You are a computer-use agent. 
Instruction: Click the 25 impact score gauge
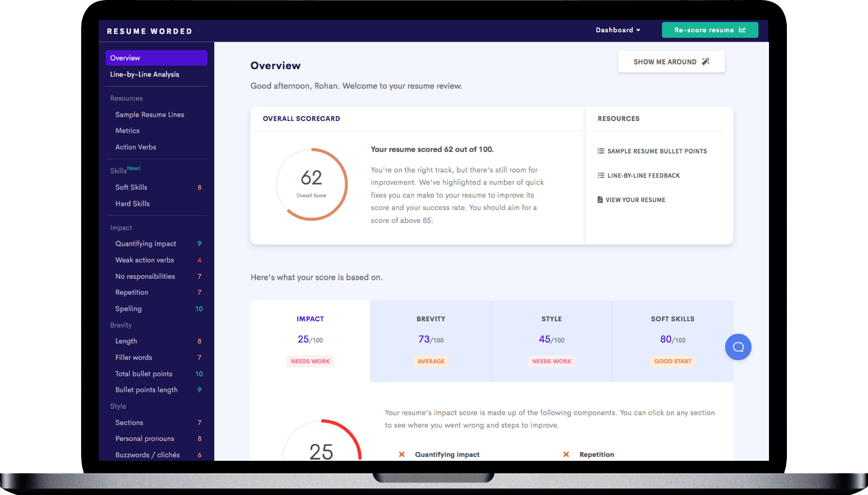[x=321, y=441]
